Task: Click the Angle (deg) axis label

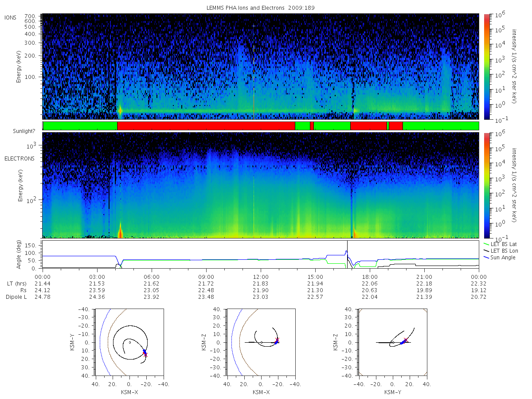Action: tap(20, 254)
